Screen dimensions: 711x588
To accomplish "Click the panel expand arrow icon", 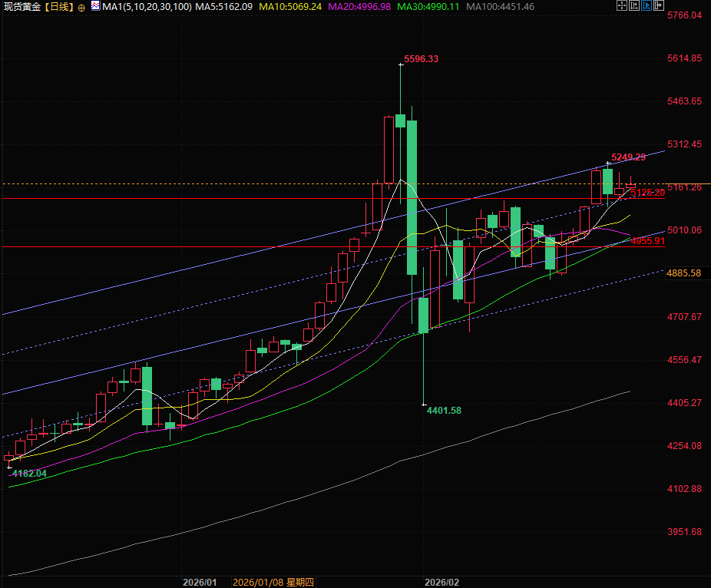I will tap(658, 5).
